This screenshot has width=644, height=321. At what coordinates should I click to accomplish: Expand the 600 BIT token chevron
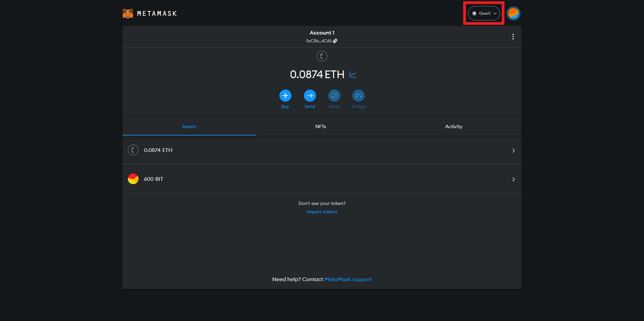513,179
